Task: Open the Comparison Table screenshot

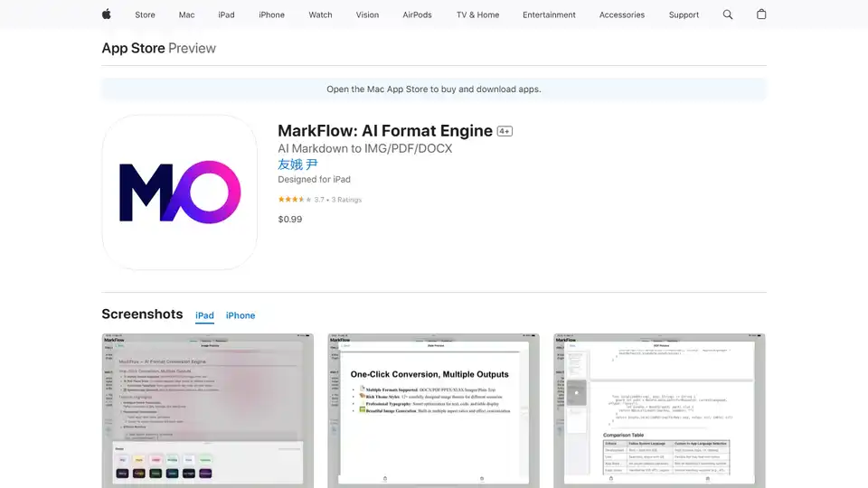Action: pos(659,410)
